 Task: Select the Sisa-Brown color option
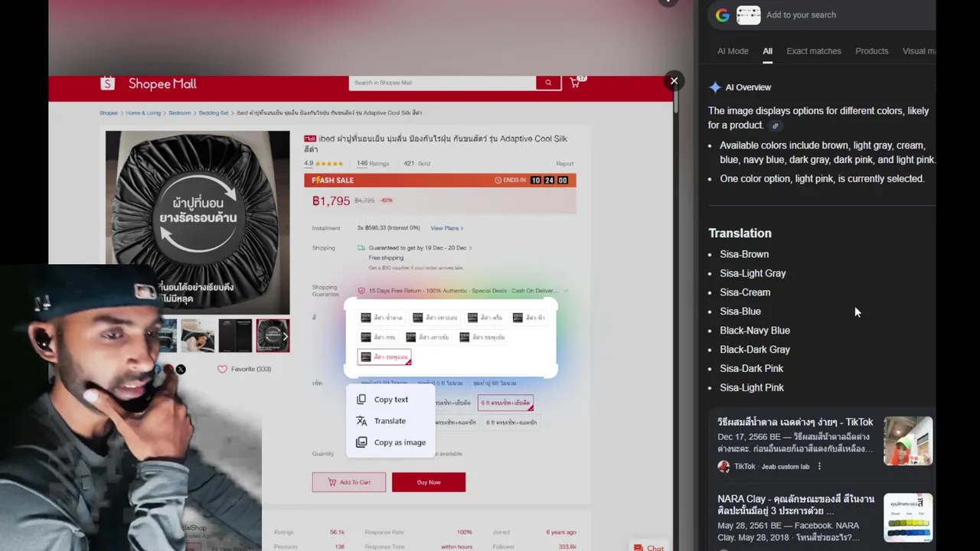tap(381, 318)
